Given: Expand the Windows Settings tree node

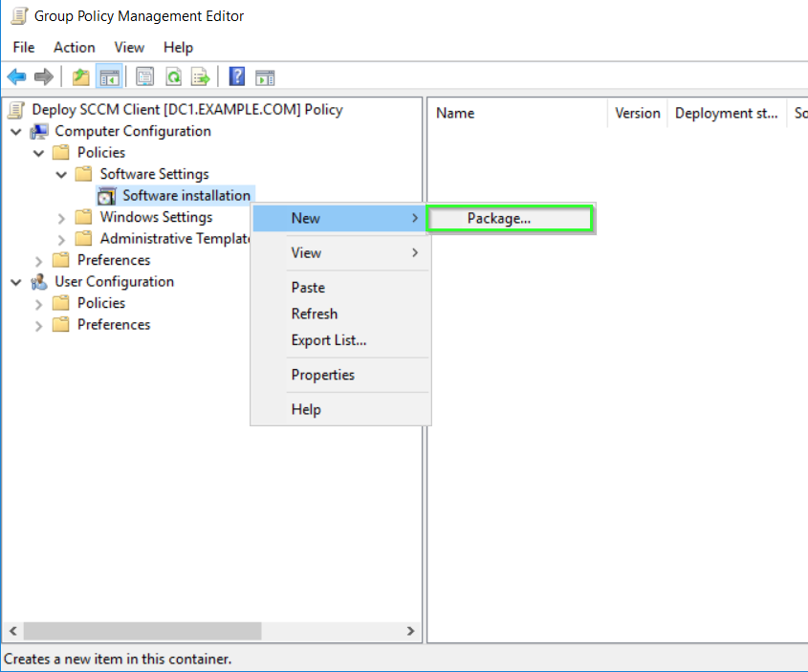Looking at the screenshot, I should [x=62, y=218].
